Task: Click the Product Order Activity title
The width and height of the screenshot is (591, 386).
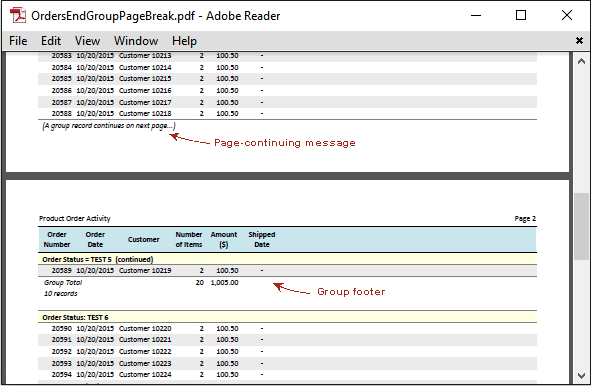Action: click(x=75, y=219)
